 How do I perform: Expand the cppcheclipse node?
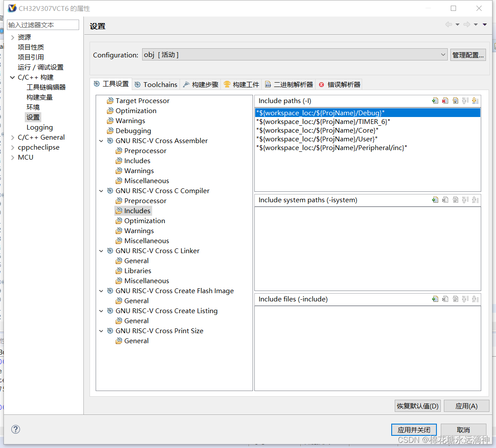pos(13,147)
